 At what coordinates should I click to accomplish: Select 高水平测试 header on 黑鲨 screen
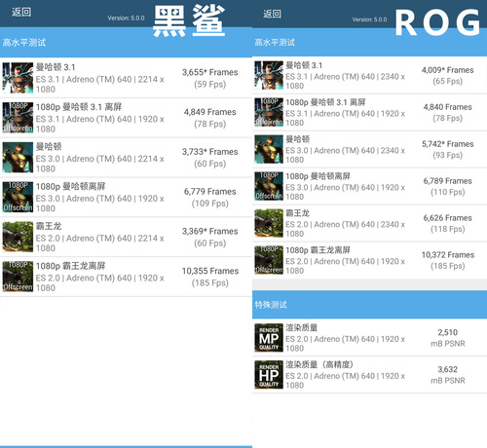pos(24,43)
